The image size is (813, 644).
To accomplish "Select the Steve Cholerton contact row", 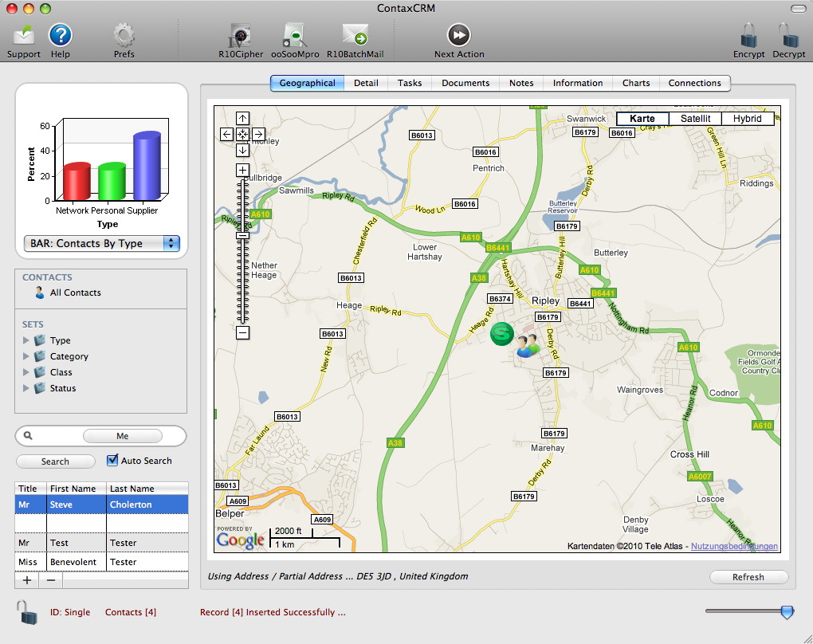I will pyautogui.click(x=102, y=505).
